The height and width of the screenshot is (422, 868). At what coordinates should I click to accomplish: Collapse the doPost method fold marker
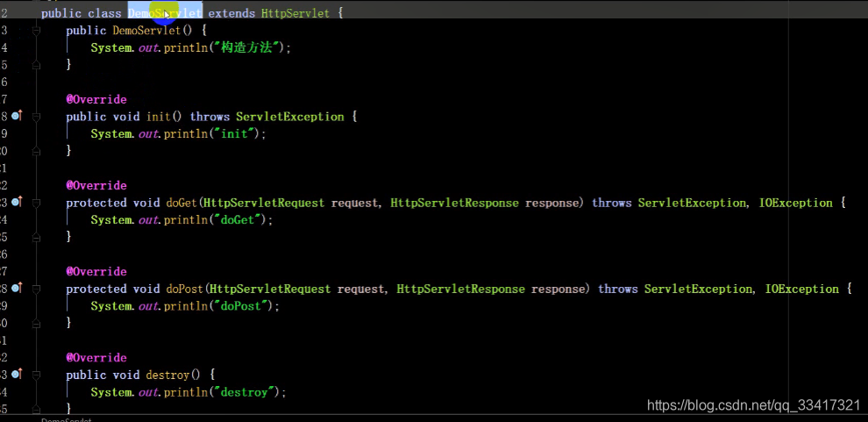point(37,289)
